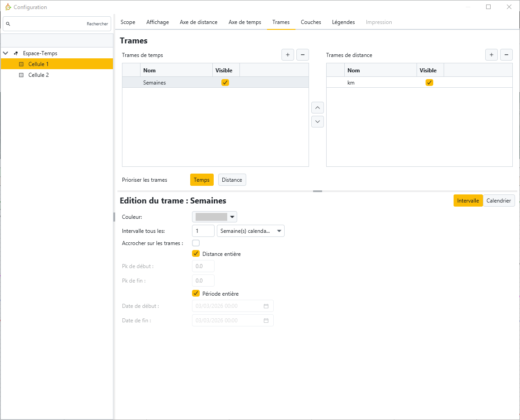Switch frame editing to Calendrier mode

coord(498,201)
